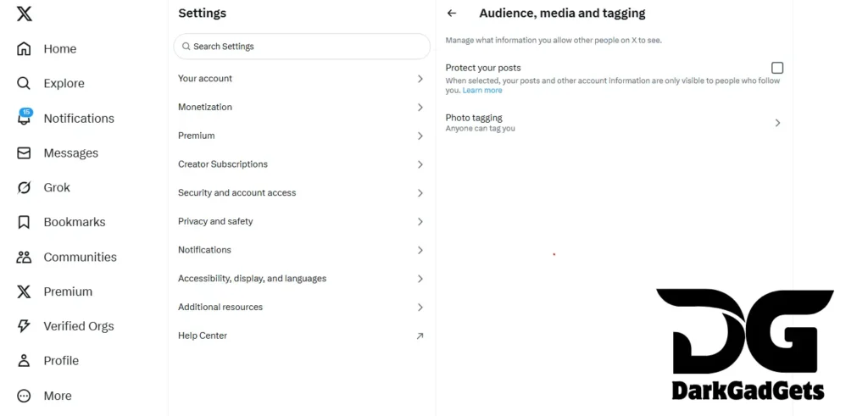Expand the Additional resources chevron
The height and width of the screenshot is (416, 868).
pos(420,307)
